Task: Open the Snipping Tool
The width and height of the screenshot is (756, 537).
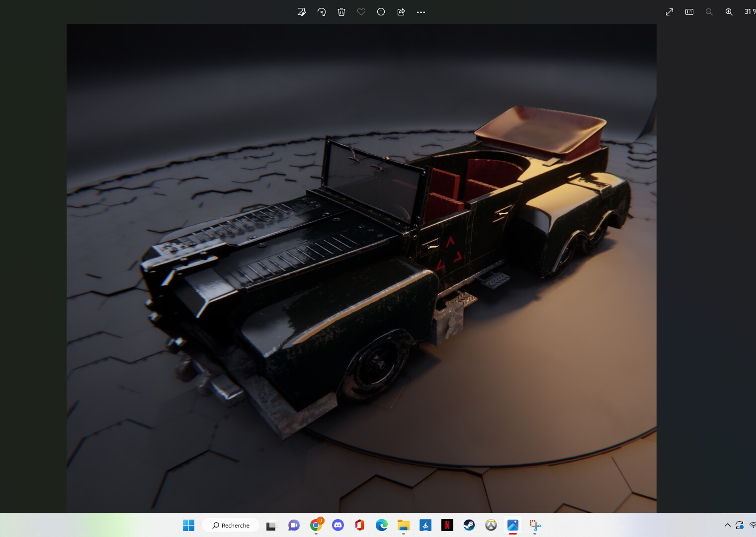Action: point(534,525)
